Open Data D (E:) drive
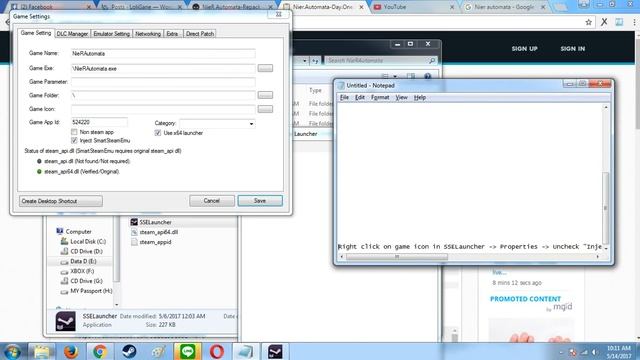The height and width of the screenshot is (360, 640). pos(78,261)
